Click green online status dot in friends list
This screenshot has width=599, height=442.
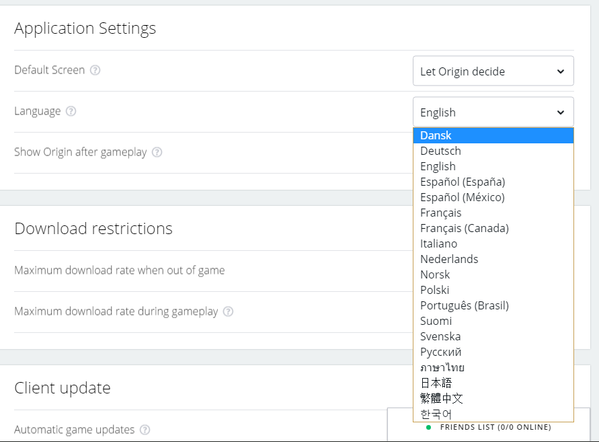[x=429, y=427]
